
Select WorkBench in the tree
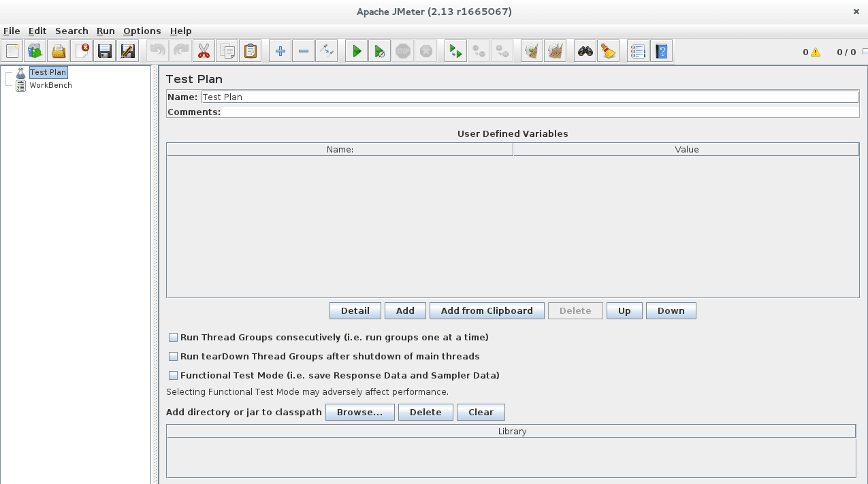[50, 85]
